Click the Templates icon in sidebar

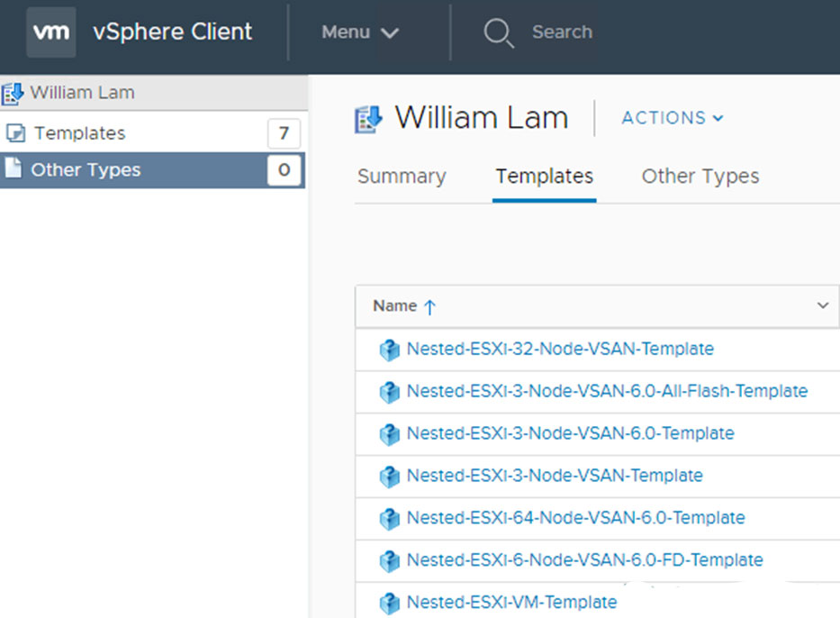(x=15, y=133)
